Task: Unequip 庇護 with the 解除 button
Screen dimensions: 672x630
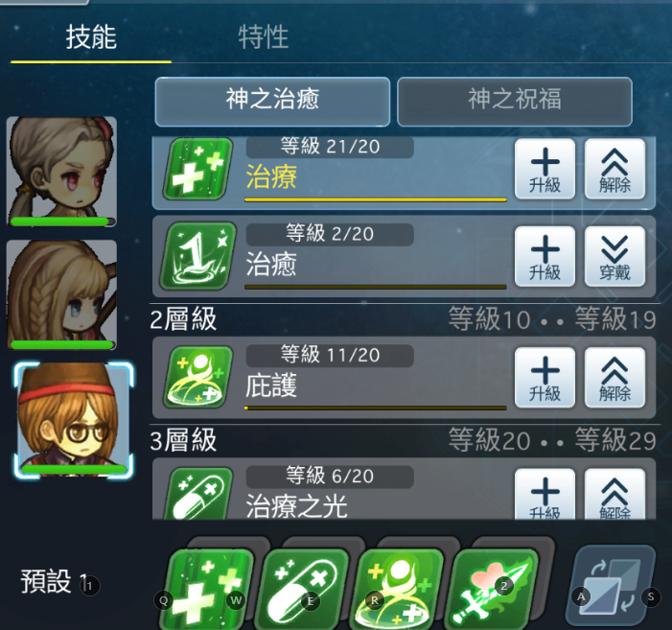Action: click(614, 378)
